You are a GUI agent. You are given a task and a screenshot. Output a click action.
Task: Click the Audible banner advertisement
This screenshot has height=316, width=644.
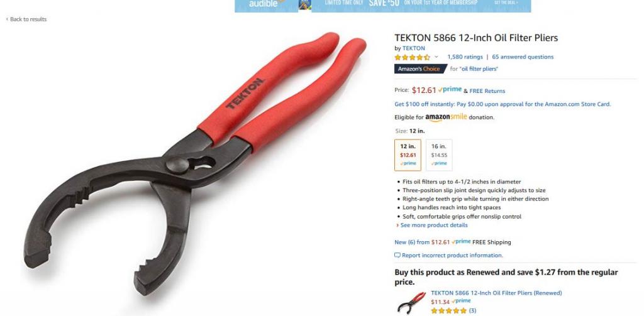[383, 6]
